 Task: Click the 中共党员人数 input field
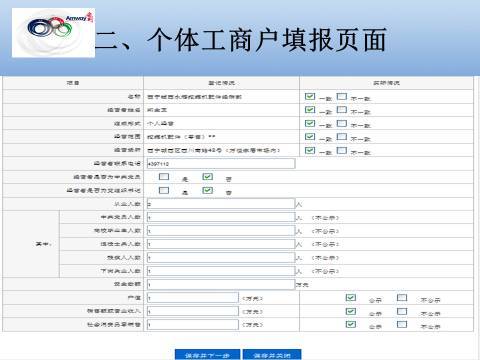click(221, 217)
